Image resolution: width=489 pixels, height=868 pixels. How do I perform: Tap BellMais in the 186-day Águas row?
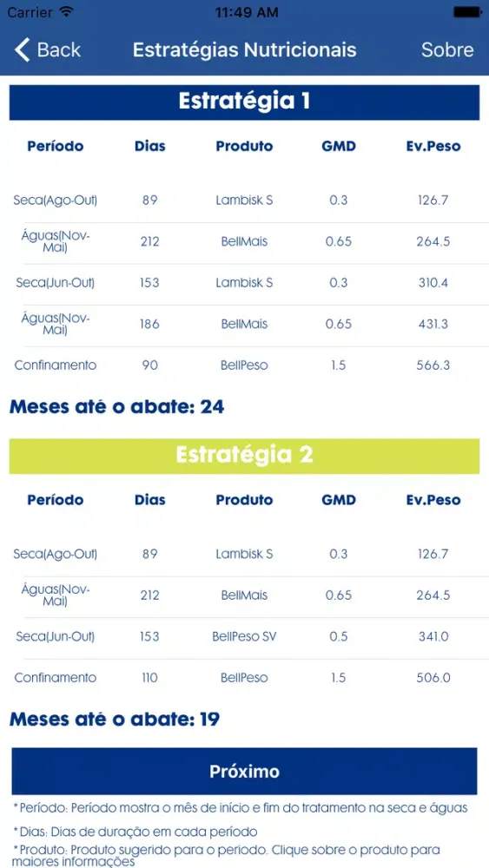coord(244,324)
